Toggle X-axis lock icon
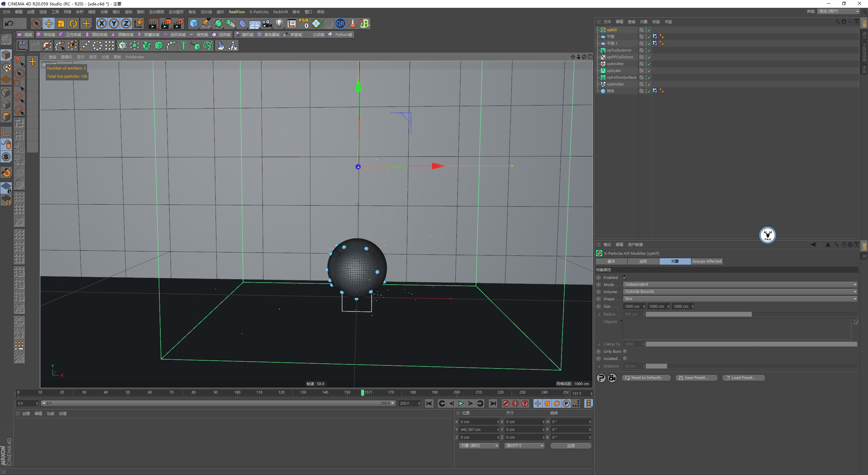This screenshot has width=868, height=475. 101,23
